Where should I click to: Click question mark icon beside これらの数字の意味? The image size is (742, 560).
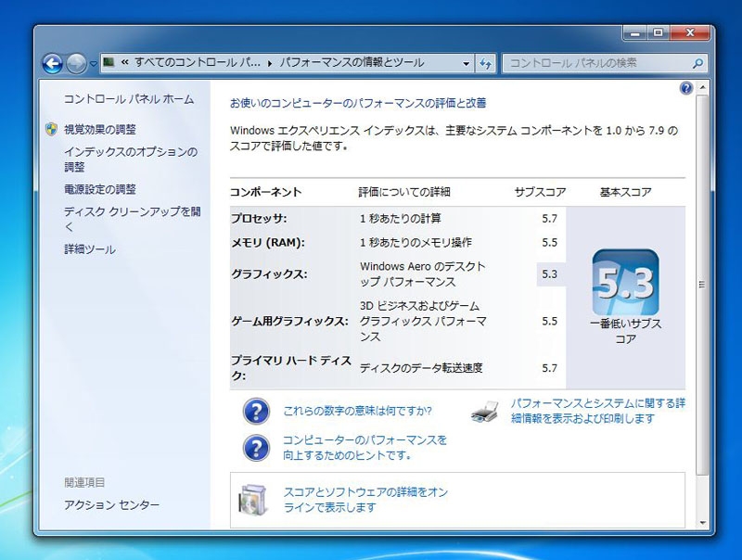point(256,412)
